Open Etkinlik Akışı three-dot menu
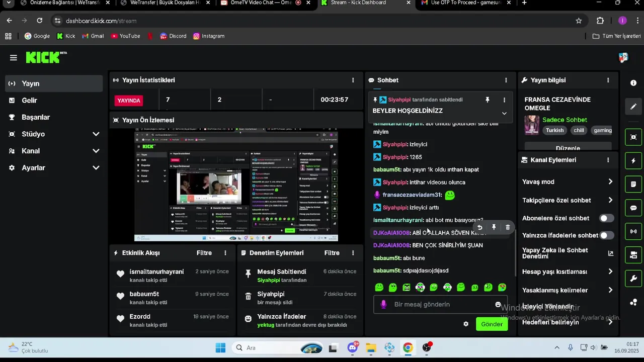The width and height of the screenshot is (644, 362). coord(225,253)
